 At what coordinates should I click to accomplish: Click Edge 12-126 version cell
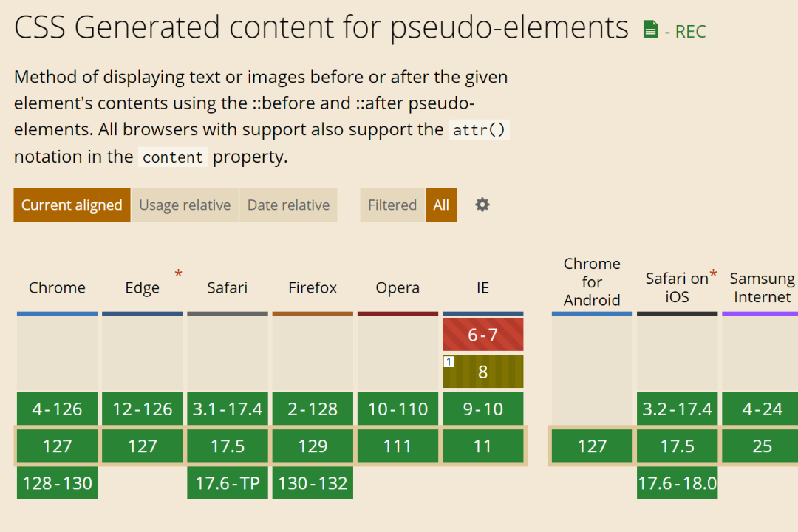coord(143,409)
